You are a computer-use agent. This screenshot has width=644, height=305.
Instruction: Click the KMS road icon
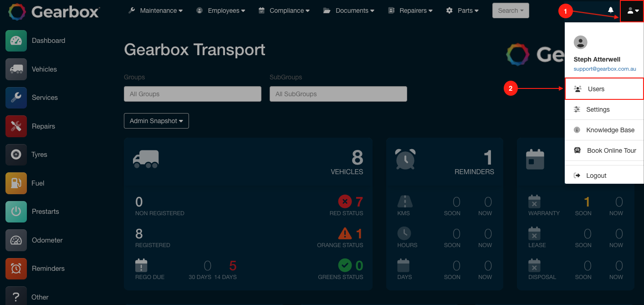[x=404, y=202]
